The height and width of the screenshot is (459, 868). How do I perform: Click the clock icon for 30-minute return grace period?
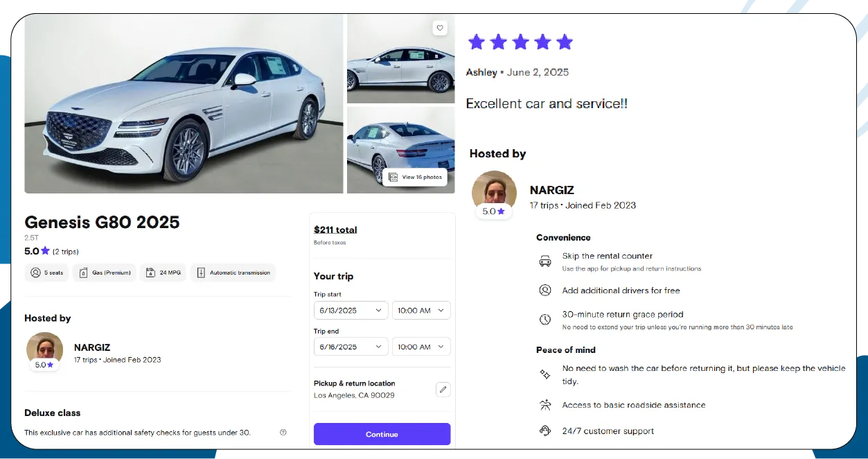coord(545,320)
